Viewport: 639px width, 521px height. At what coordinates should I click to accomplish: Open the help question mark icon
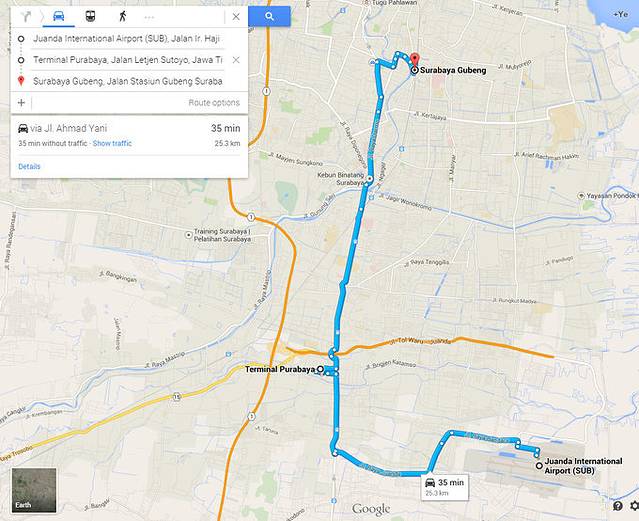(x=618, y=506)
